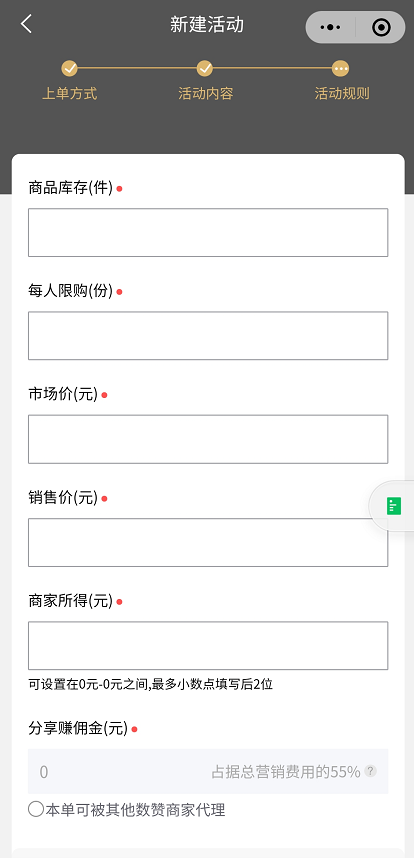
Task: Click the 新建活动 page title
Action: click(x=207, y=25)
